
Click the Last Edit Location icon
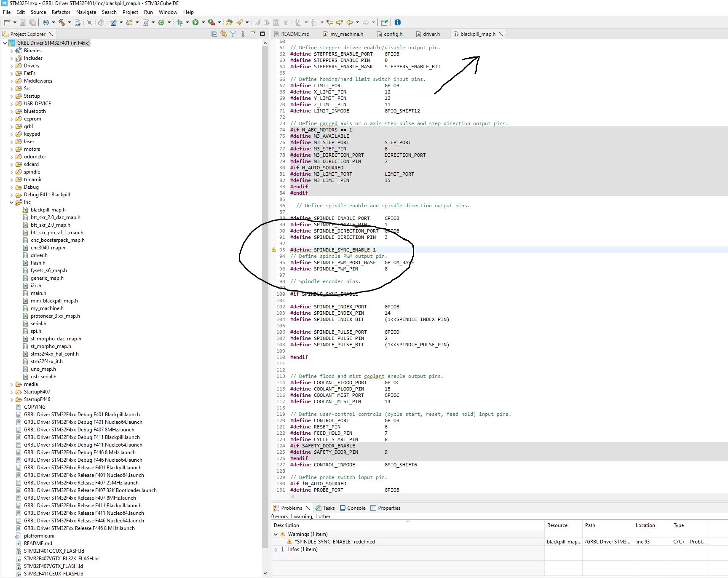coord(330,22)
